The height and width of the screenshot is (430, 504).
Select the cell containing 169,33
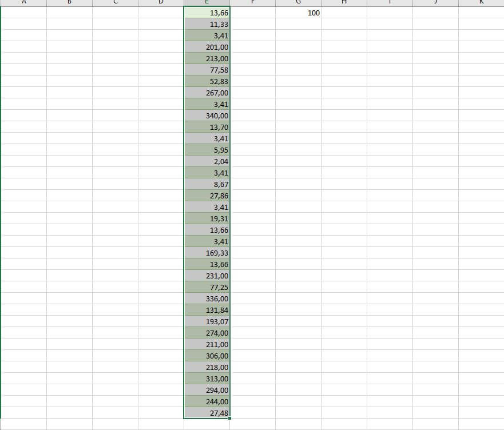tap(207, 253)
